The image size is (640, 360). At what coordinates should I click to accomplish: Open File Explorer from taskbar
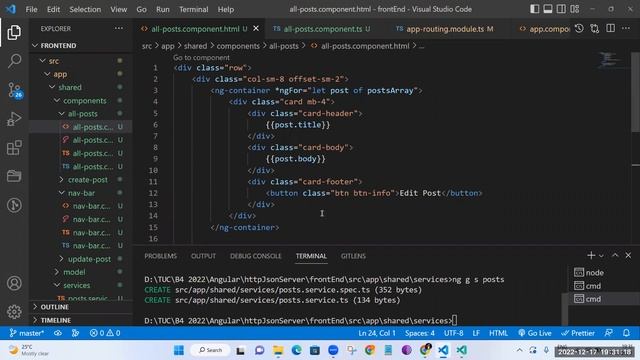[278, 350]
